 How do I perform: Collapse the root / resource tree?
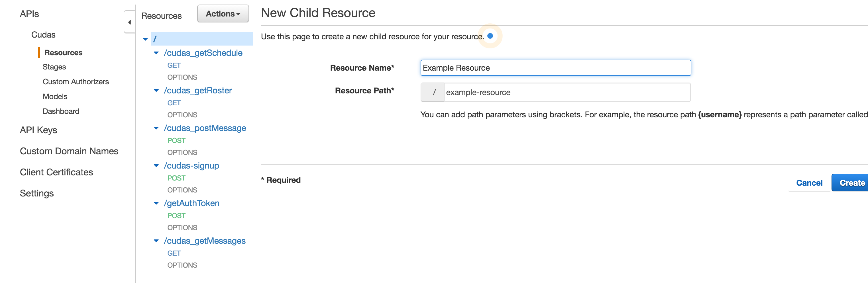tap(145, 39)
